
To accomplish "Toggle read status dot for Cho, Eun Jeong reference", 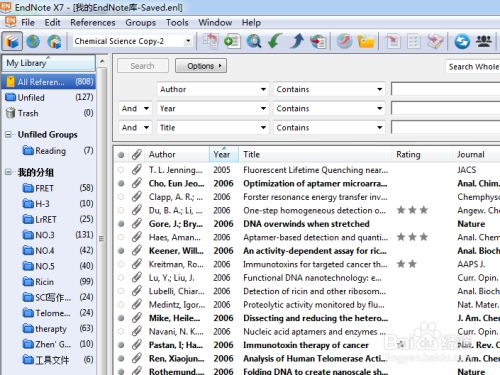I will click(121, 183).
